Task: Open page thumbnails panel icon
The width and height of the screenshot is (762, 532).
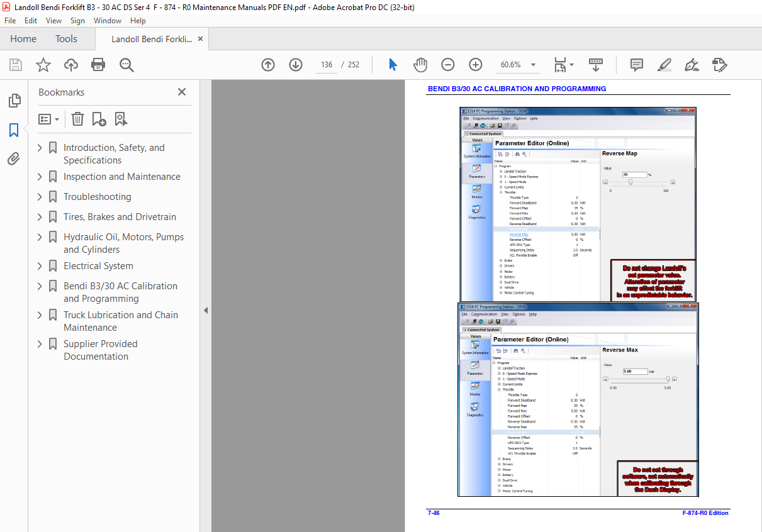Action: coord(14,101)
